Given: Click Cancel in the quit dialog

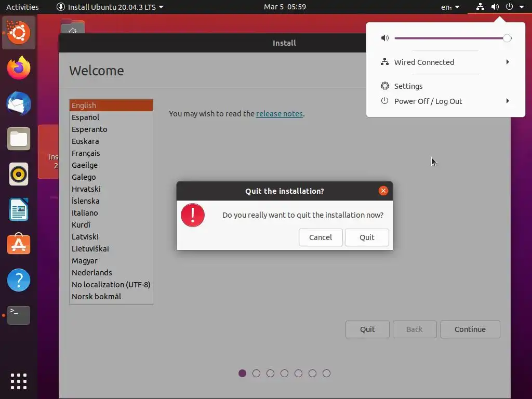Looking at the screenshot, I should (x=321, y=237).
